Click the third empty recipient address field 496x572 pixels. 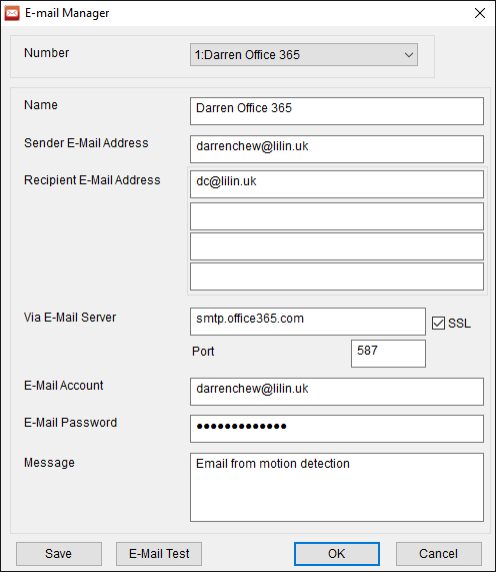pyautogui.click(x=337, y=247)
